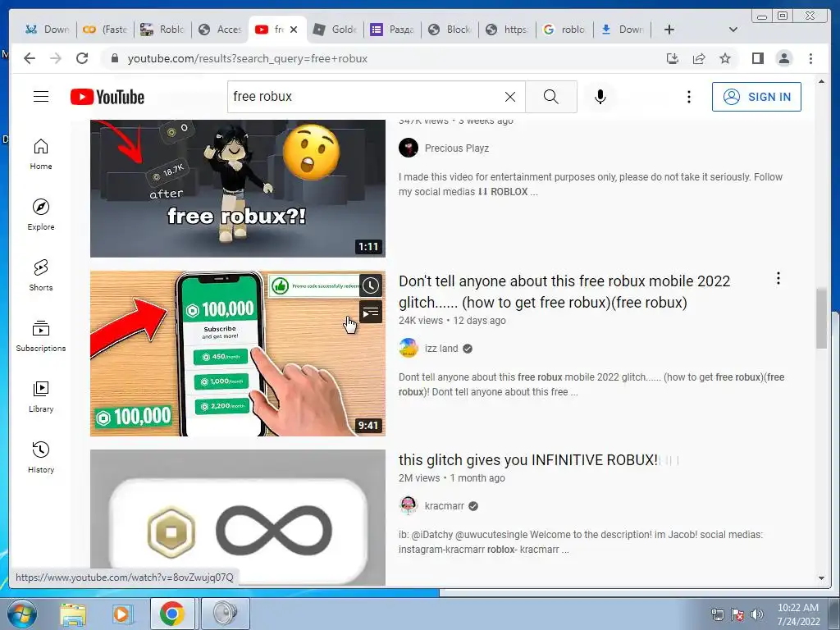The height and width of the screenshot is (630, 840).
Task: Play the 100,000 robux phone thumbnail
Action: click(x=238, y=354)
